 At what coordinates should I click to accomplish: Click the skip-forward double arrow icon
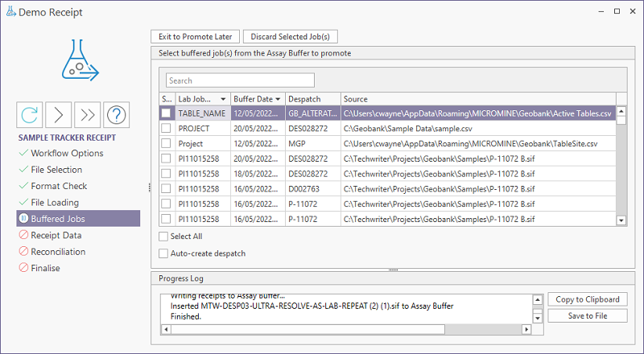tap(87, 115)
